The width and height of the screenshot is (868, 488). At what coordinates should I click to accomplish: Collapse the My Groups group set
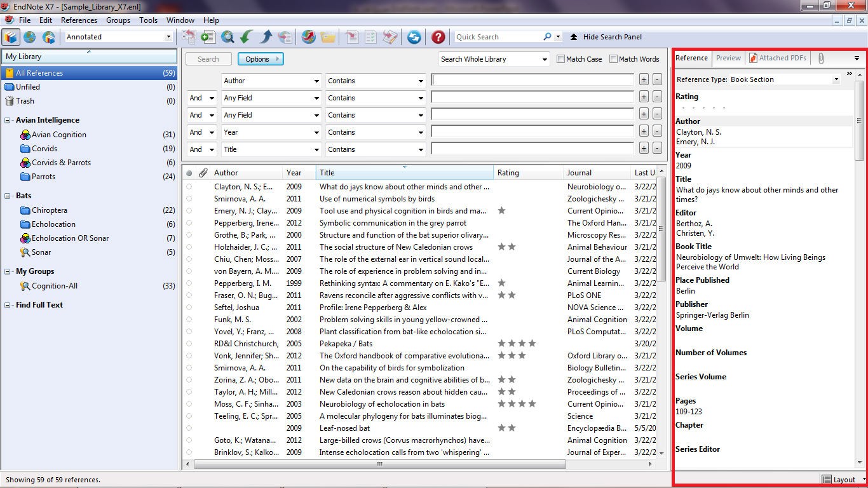[8, 271]
